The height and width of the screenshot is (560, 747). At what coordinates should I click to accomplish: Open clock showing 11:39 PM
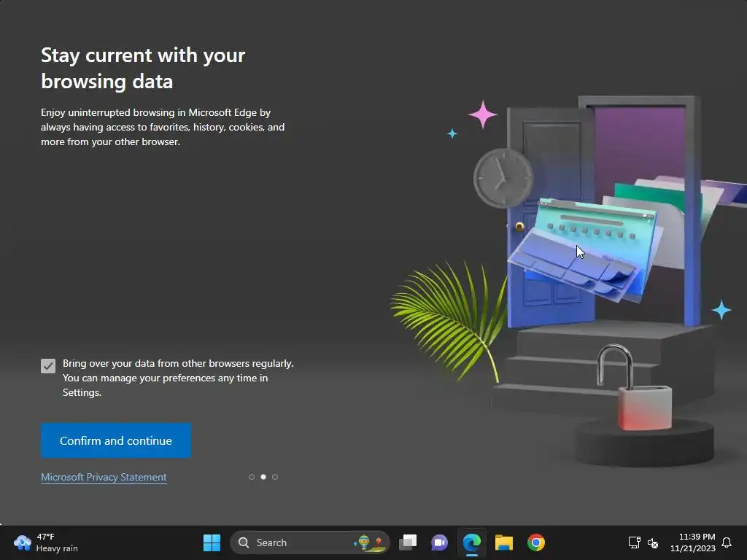tap(697, 537)
